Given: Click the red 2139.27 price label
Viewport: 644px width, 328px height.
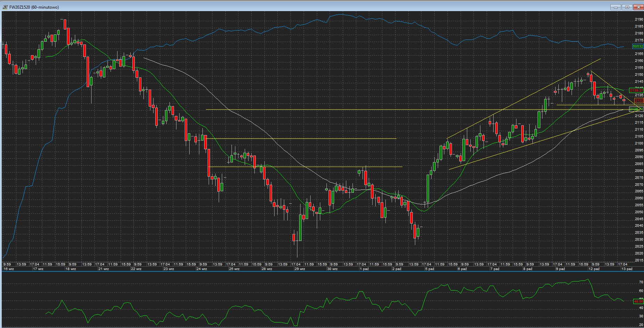Looking at the screenshot, I should pos(636,91).
